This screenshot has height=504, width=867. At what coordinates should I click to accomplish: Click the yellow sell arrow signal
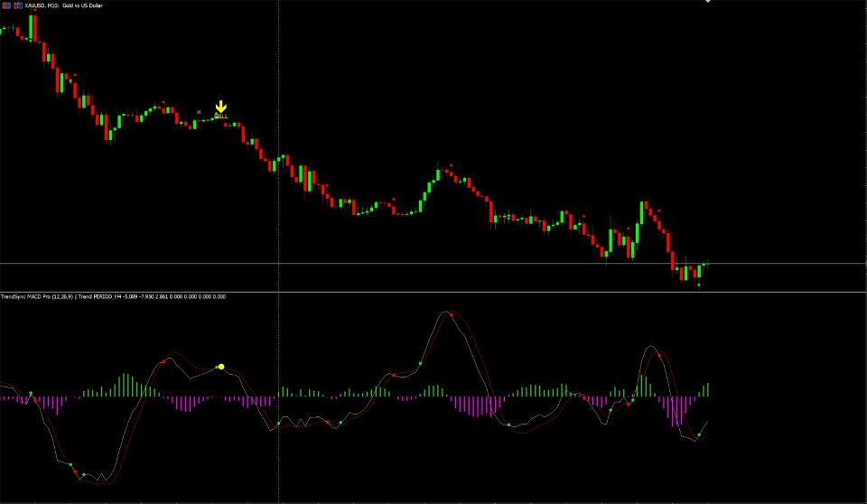pos(220,107)
